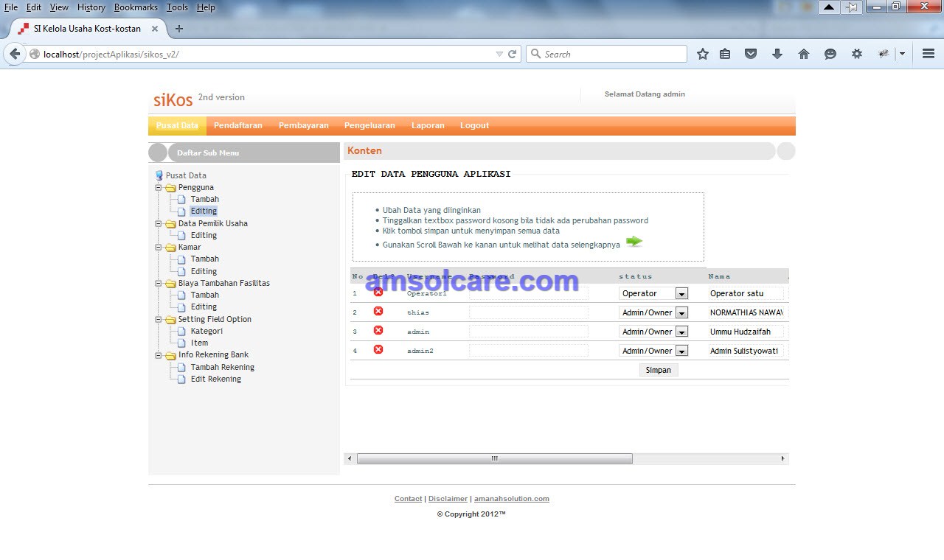Click the horizontal scrollbar thumb
The height and width of the screenshot is (560, 944).
[x=495, y=458]
